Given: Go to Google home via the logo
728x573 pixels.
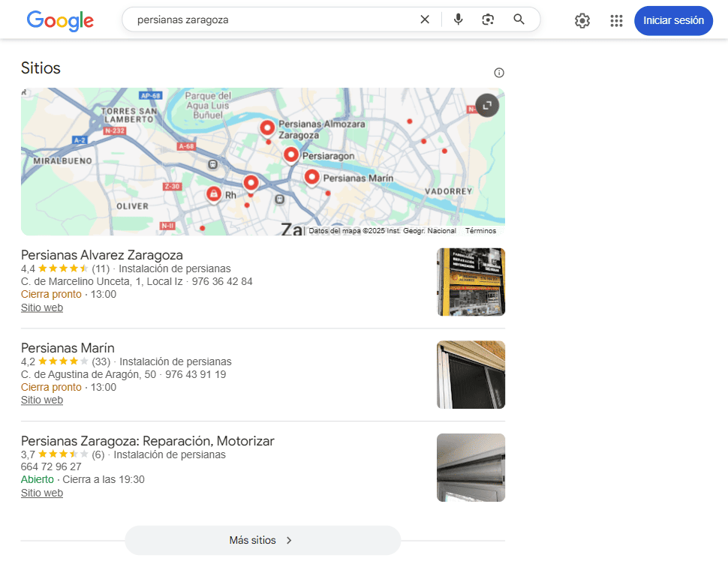Looking at the screenshot, I should tap(60, 21).
